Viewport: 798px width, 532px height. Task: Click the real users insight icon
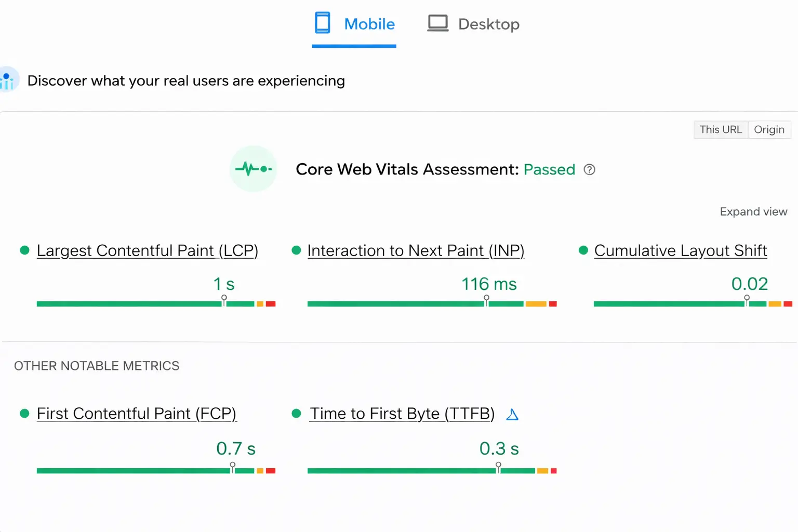(7, 79)
